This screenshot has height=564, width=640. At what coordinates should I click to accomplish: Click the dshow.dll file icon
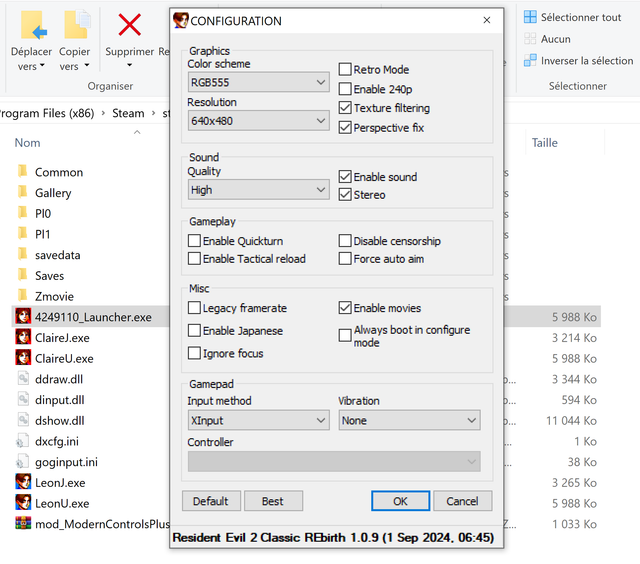coord(23,420)
